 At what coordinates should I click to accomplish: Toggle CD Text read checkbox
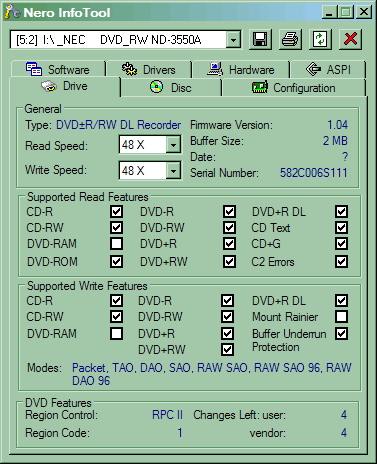pos(341,228)
